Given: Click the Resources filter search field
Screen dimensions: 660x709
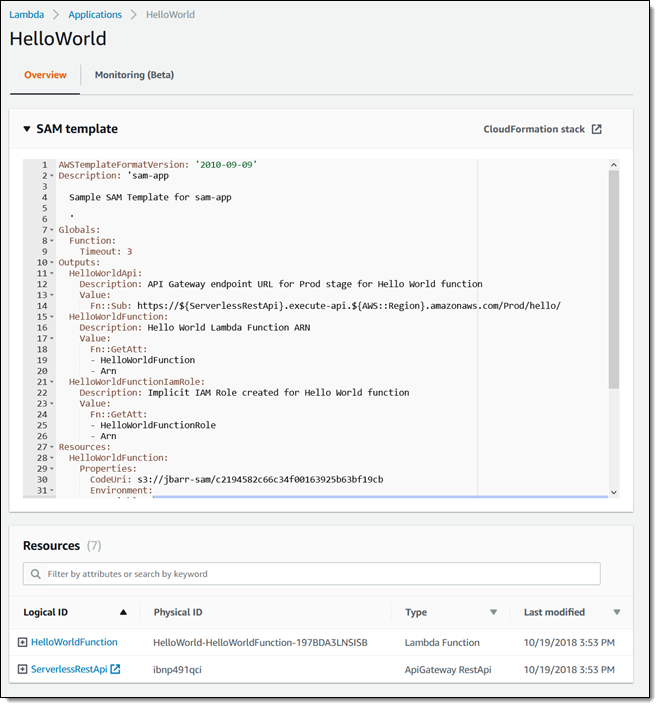Looking at the screenshot, I should pyautogui.click(x=320, y=574).
